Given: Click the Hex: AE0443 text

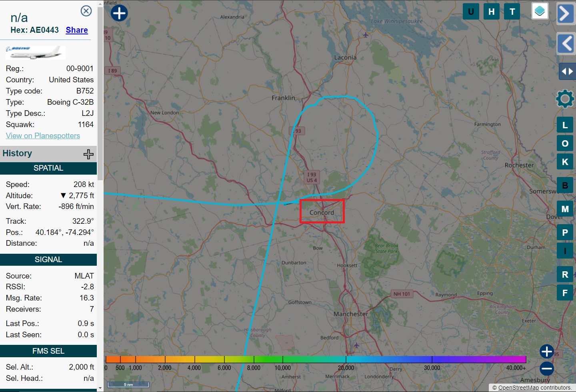Looking at the screenshot, I should (34, 30).
